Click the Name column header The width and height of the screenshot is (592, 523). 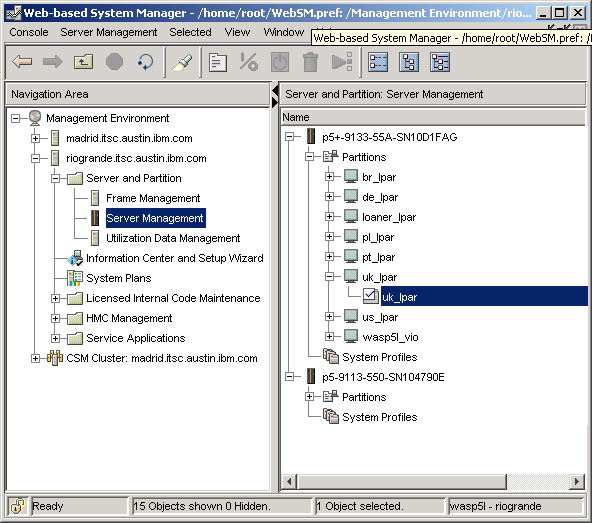tap(433, 117)
